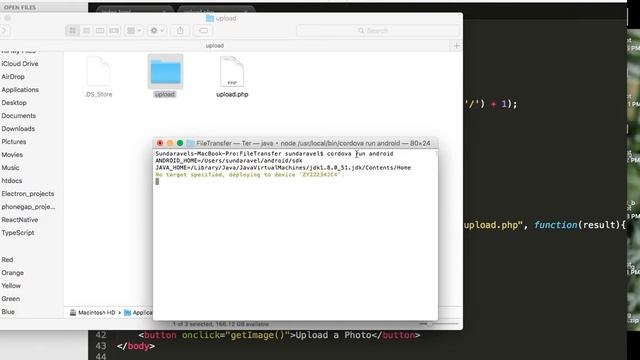Screen dimensions: 640x360
Task: Select the Orange tag in sidebar
Action: coord(13,273)
